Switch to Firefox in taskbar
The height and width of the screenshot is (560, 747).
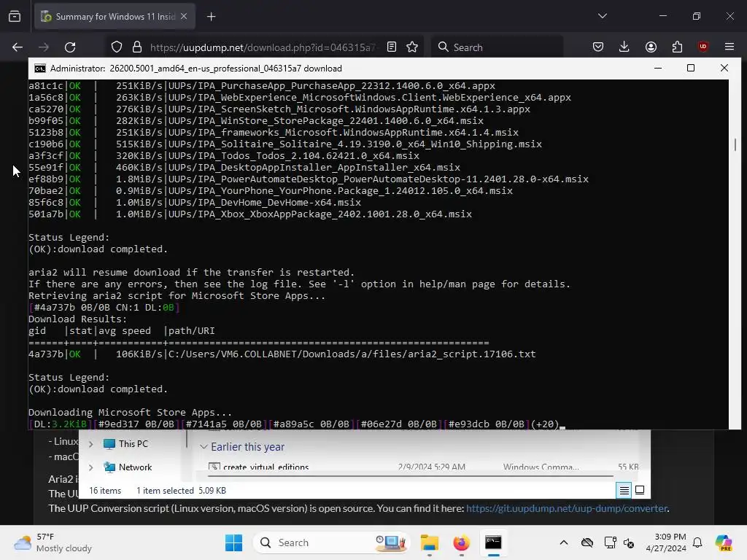(x=461, y=542)
